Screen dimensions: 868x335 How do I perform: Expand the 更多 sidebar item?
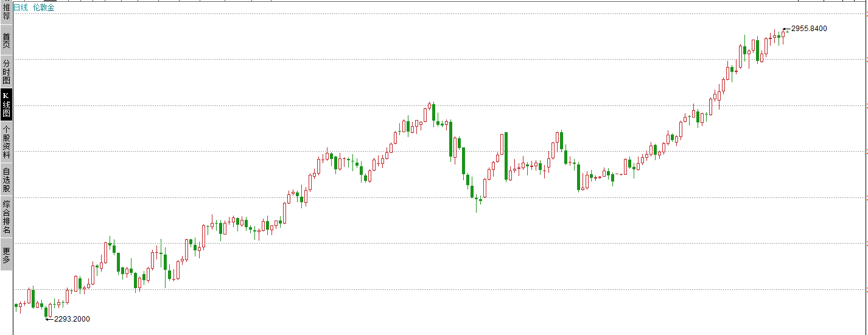6,255
